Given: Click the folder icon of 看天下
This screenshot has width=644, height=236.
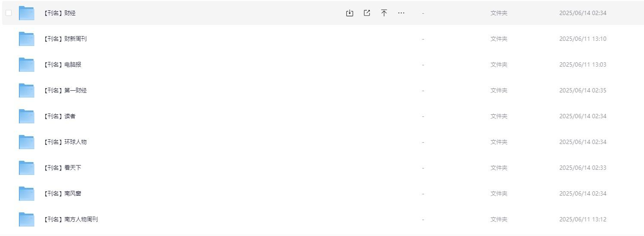Looking at the screenshot, I should 27,168.
